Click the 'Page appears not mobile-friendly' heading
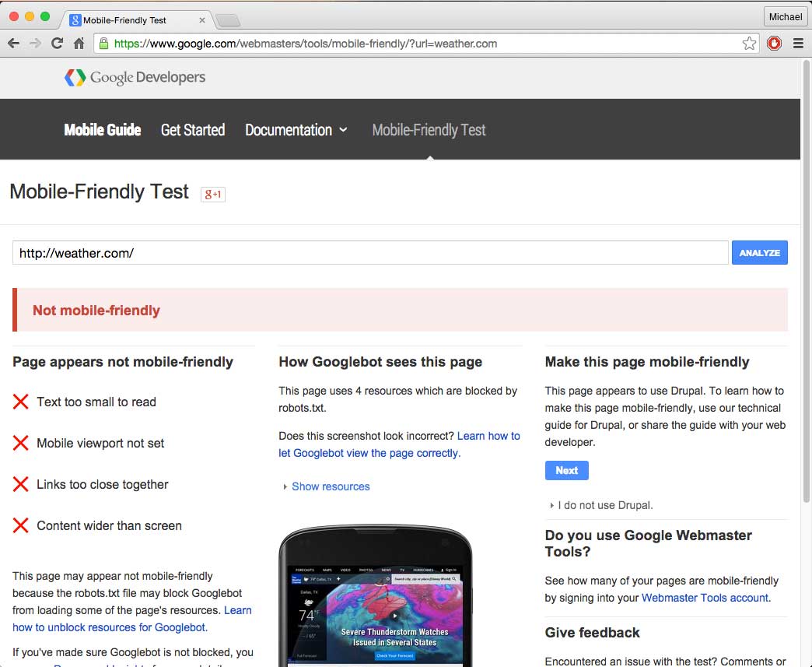The image size is (812, 667). [x=123, y=362]
